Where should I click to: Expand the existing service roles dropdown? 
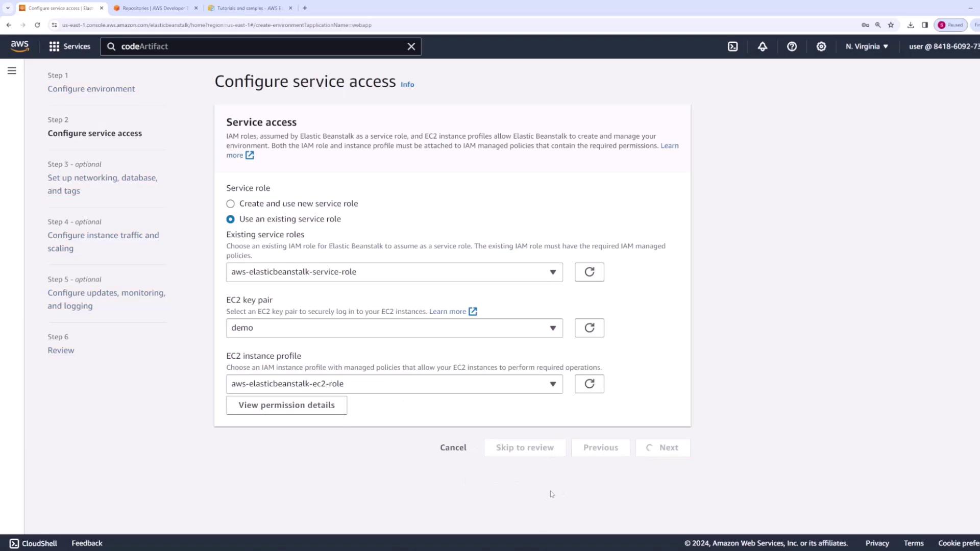click(394, 272)
